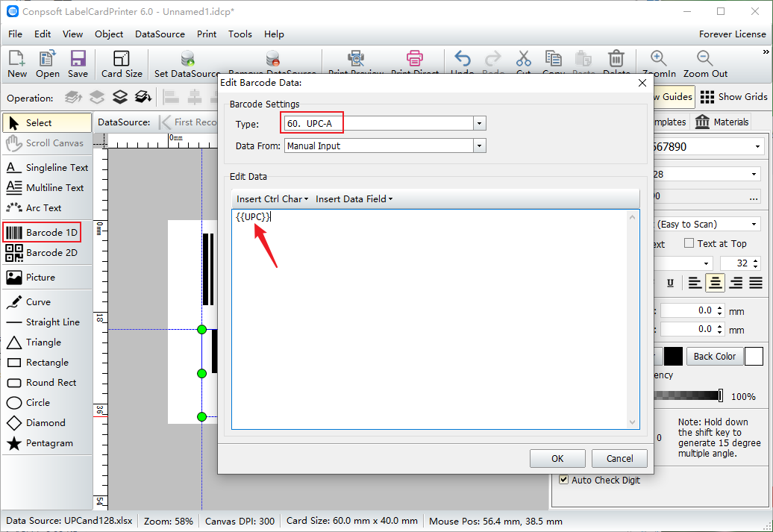Create a new label with the New icon
The height and width of the screenshot is (532, 773).
point(16,63)
